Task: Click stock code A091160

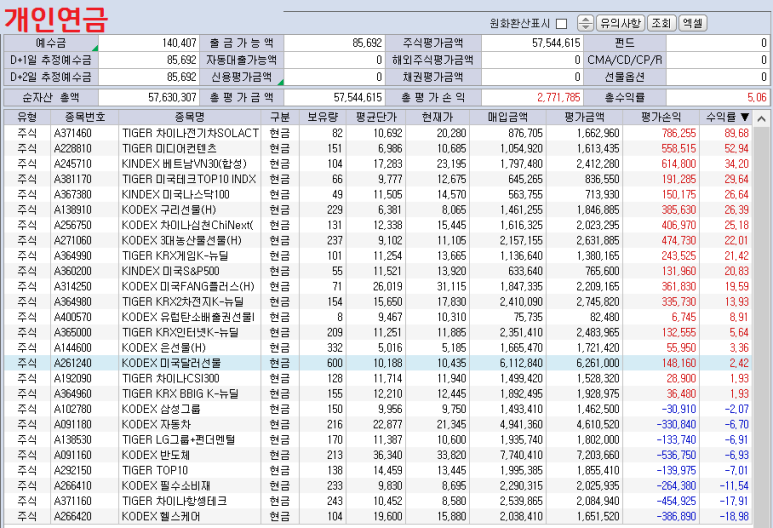Action: tap(72, 455)
